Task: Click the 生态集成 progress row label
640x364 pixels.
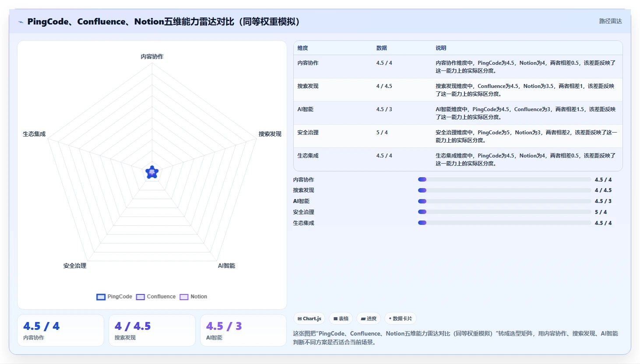Action: point(303,223)
